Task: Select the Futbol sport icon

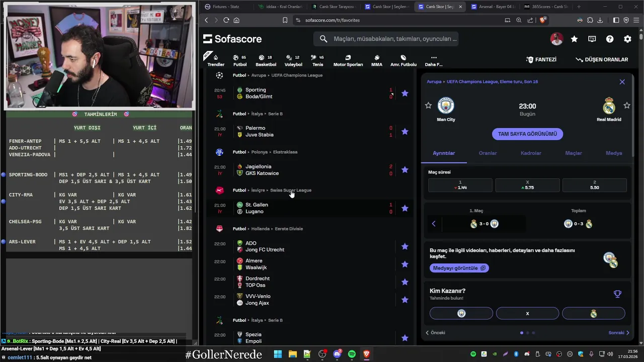Action: (x=240, y=60)
